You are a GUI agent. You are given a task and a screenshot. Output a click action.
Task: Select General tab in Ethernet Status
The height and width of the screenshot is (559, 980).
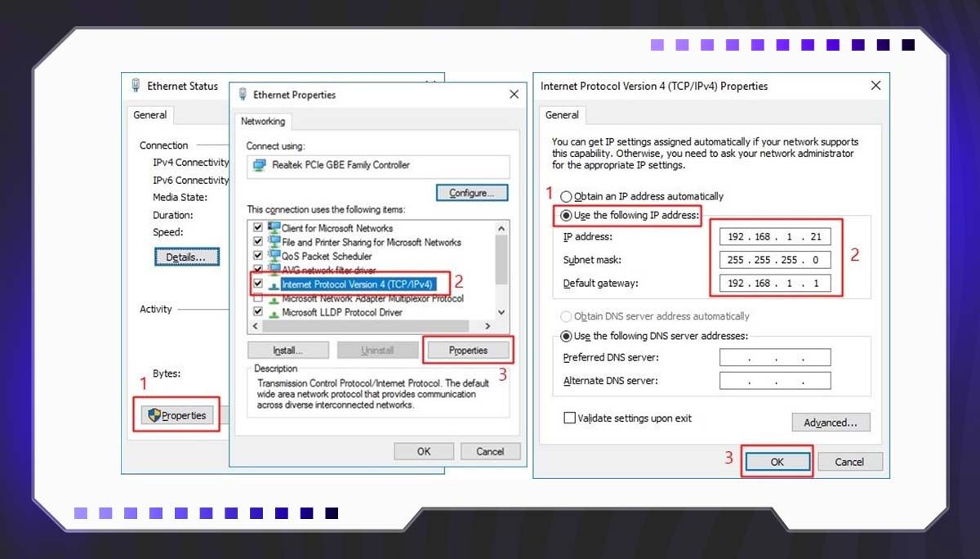[x=150, y=115]
